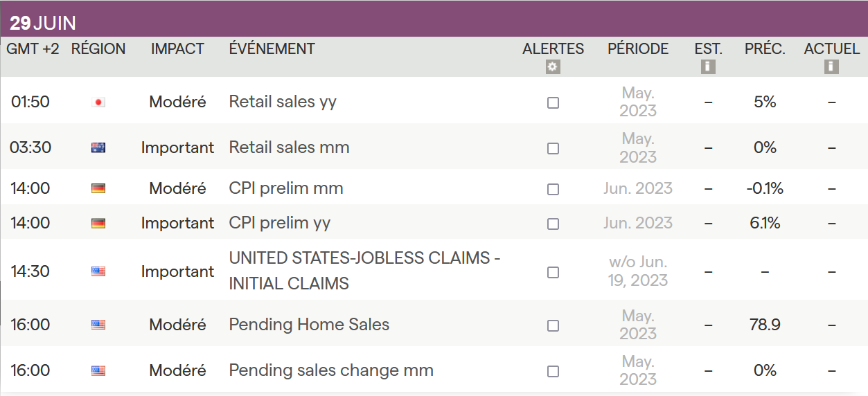Enable alert for Initial Jobless Claims
Screen dimensions: 868x396
(x=553, y=272)
